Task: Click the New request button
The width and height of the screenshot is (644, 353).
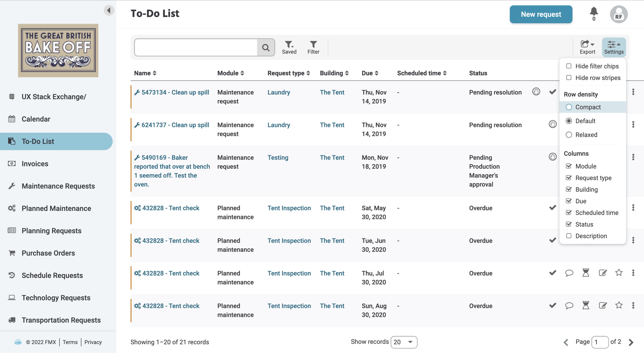Action: (x=541, y=14)
